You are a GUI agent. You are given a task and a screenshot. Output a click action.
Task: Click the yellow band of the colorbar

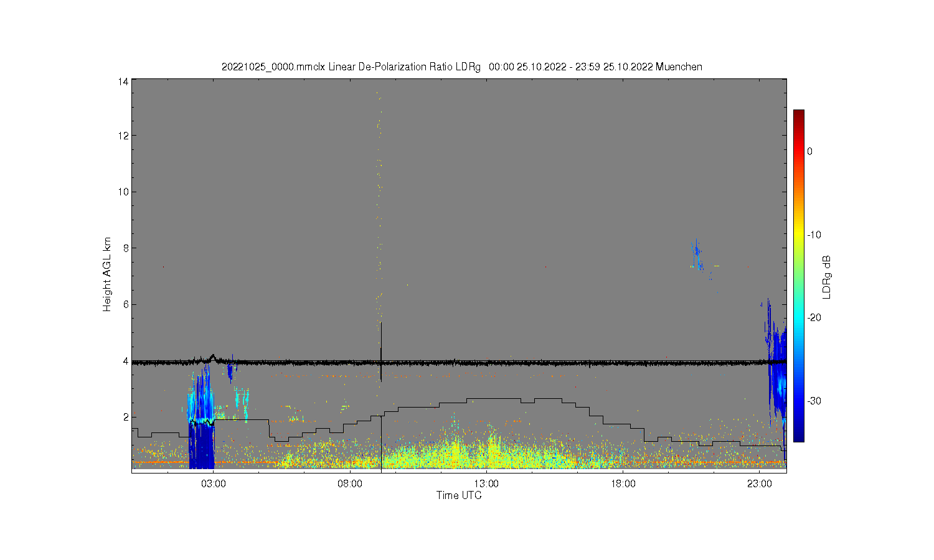[x=798, y=235]
